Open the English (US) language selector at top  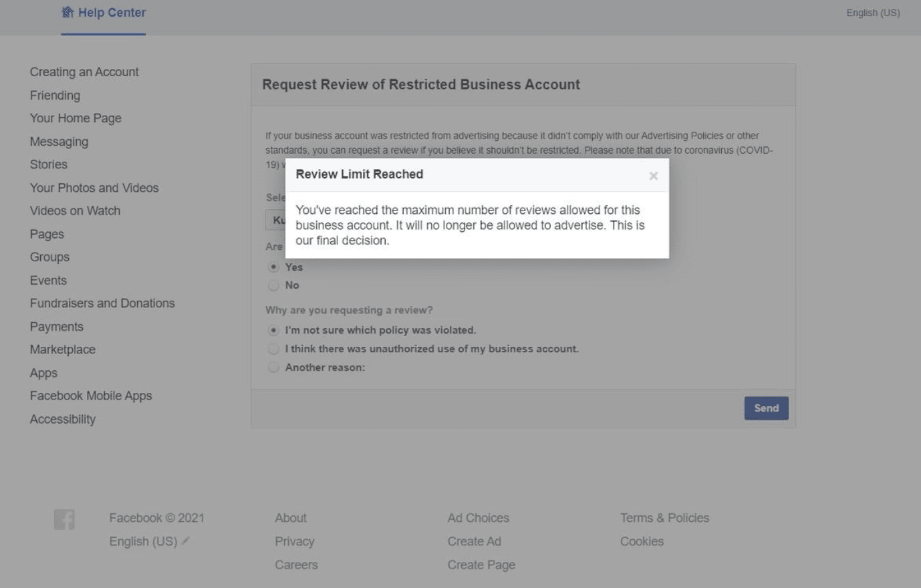pyautogui.click(x=873, y=13)
